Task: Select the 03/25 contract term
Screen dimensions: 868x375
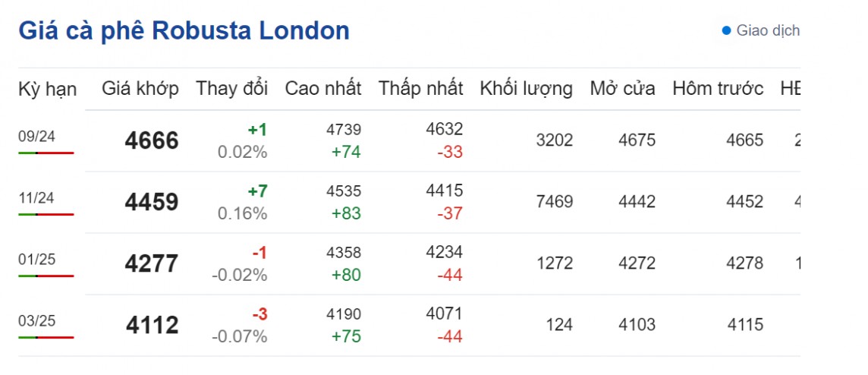Action: tap(36, 320)
